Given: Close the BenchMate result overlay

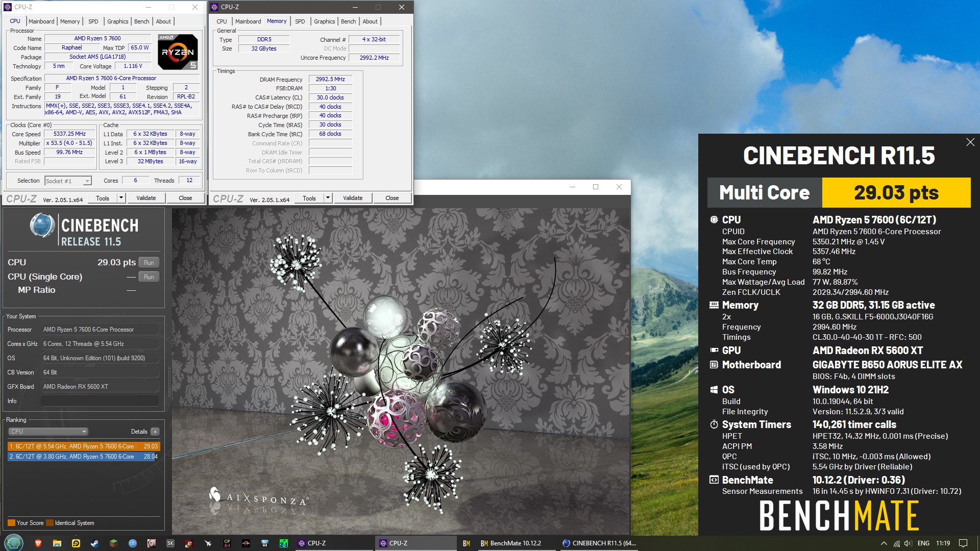Looking at the screenshot, I should click(970, 142).
